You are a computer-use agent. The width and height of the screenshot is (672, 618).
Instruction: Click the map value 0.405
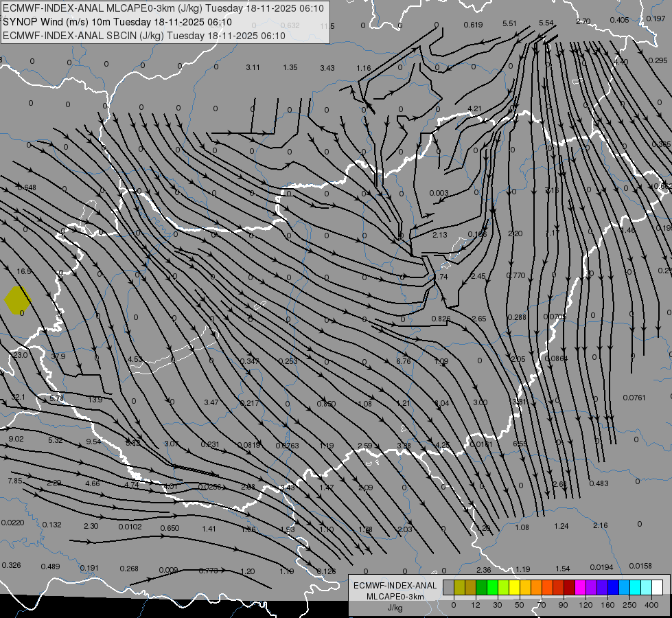(619, 20)
